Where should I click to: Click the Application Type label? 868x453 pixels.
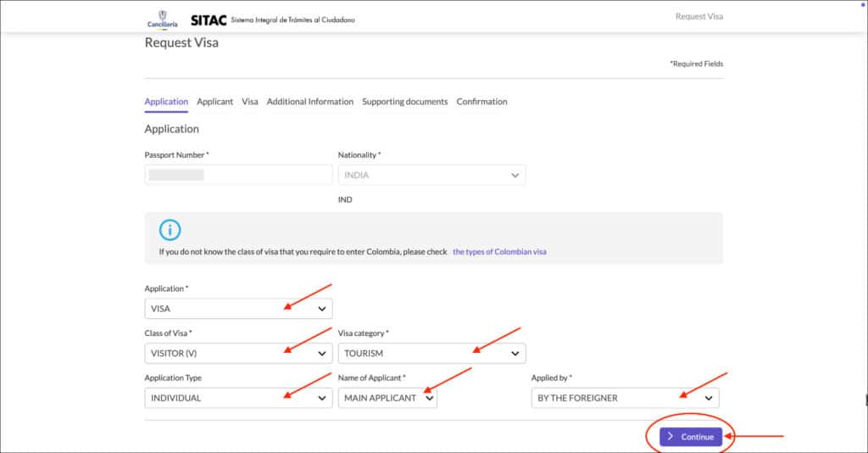(x=173, y=378)
